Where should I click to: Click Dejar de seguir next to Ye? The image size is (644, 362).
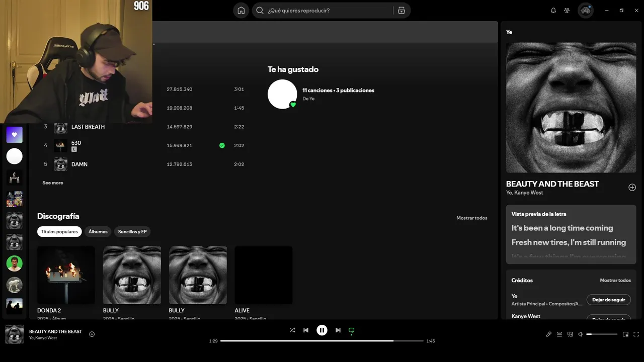609,300
